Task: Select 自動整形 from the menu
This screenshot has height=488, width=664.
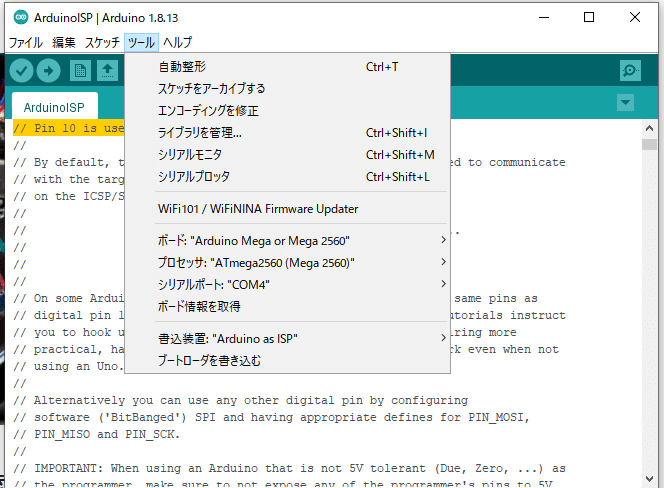Action: 288,67
